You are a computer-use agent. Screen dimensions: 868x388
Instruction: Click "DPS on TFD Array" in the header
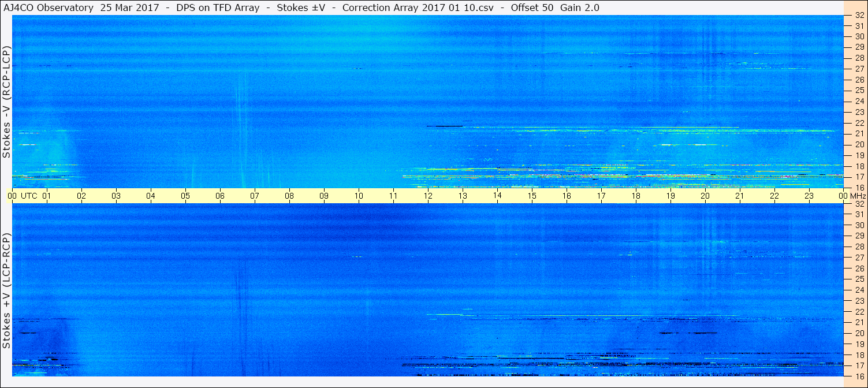point(218,8)
